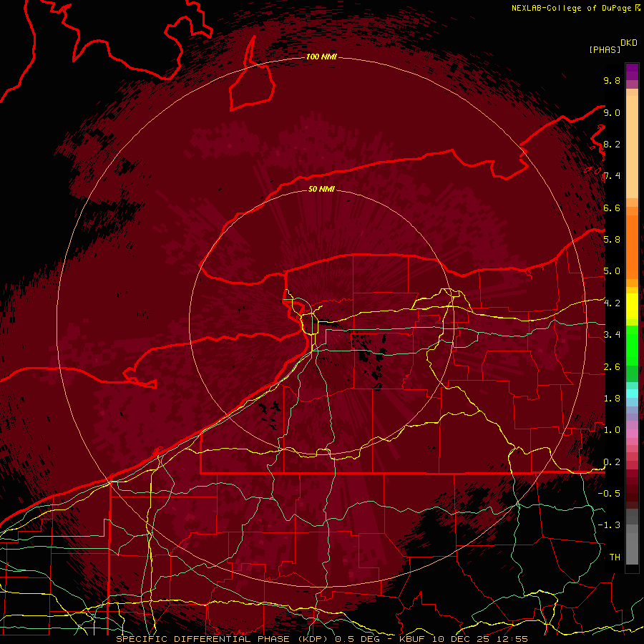Pick the yellow segment of the color bar
This screenshot has width=644, height=644.
tap(632, 306)
